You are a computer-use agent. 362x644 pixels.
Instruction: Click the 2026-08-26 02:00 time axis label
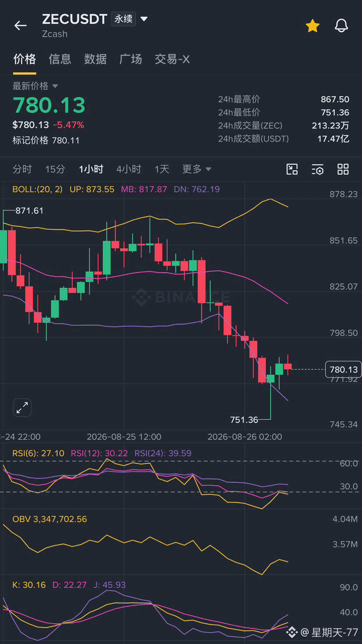pyautogui.click(x=245, y=436)
